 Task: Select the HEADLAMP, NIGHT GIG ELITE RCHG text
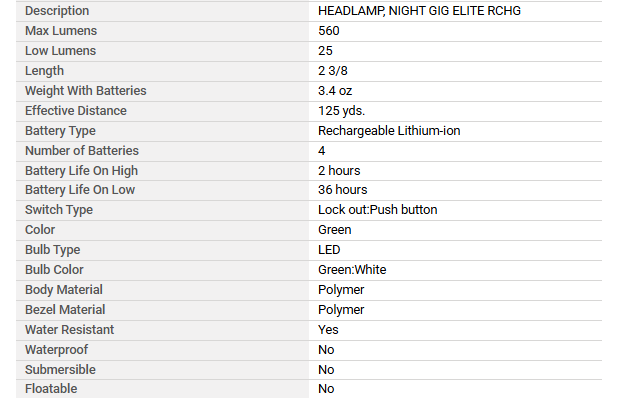pos(419,11)
